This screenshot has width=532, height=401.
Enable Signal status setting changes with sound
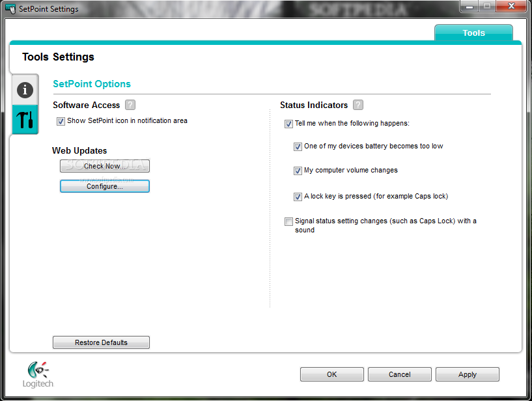(288, 221)
